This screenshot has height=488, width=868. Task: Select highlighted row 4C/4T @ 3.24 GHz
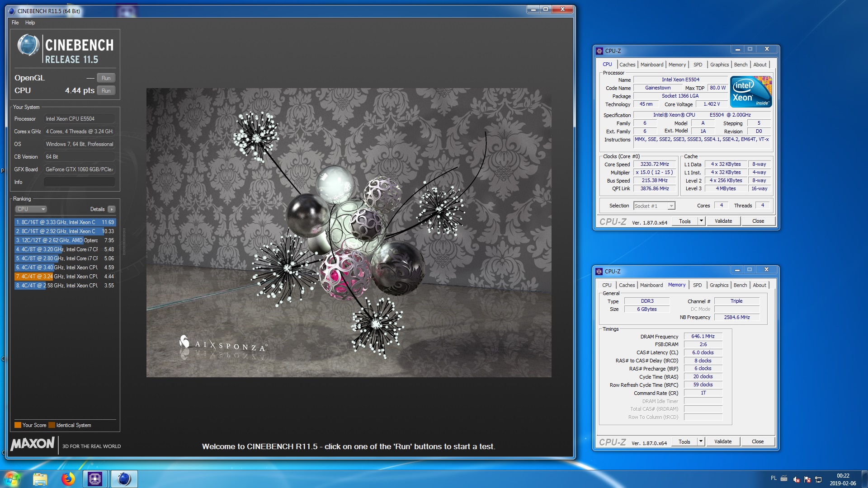pos(65,277)
